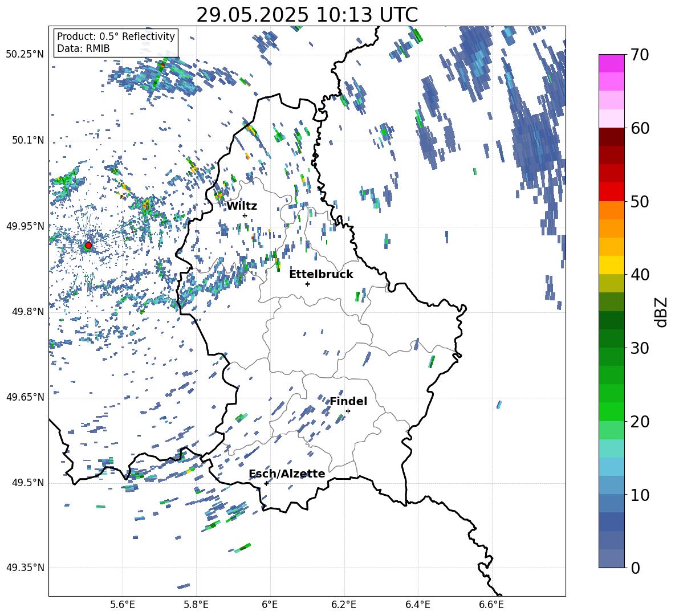Click the magenta 70 dBZ colorbar segment

tap(611, 63)
